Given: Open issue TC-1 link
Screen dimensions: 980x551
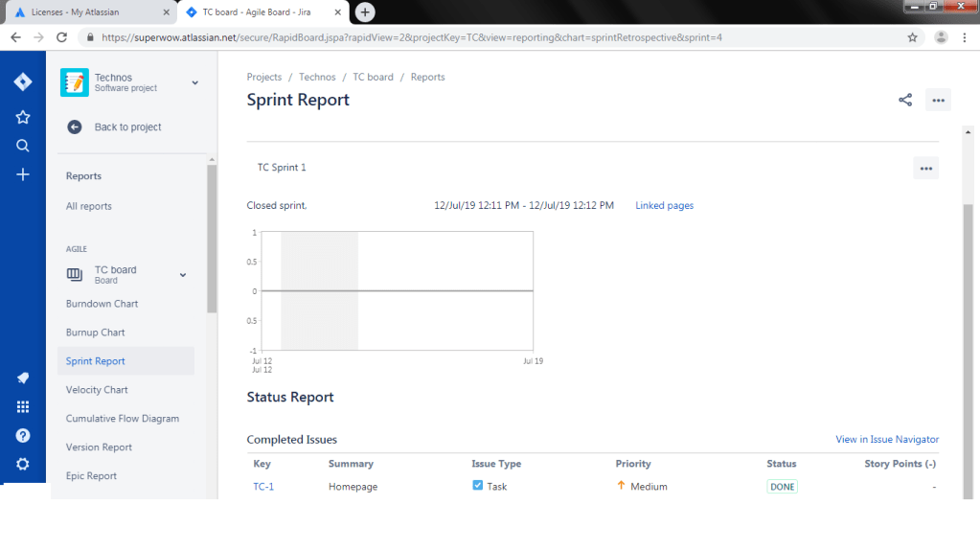Looking at the screenshot, I should pos(263,487).
